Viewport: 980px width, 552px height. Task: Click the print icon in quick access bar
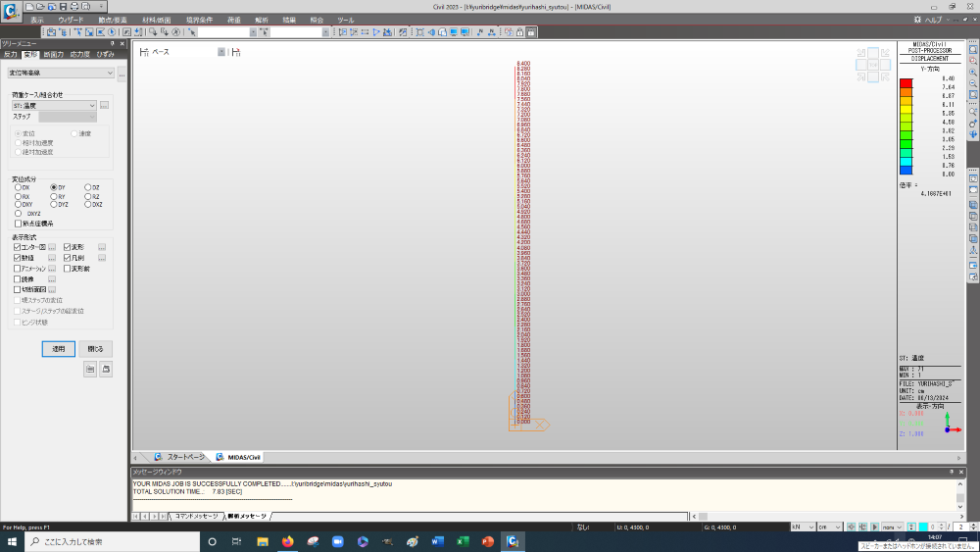(x=74, y=6)
